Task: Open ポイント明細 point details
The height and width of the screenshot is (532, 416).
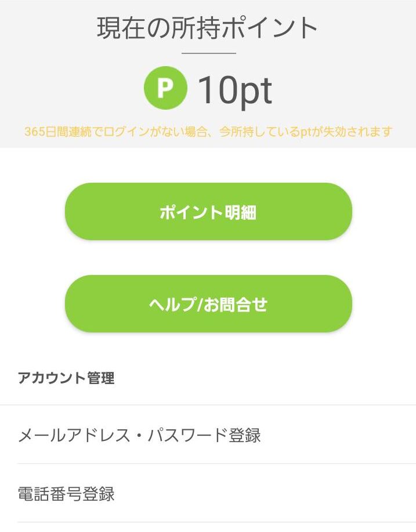Action: [208, 211]
